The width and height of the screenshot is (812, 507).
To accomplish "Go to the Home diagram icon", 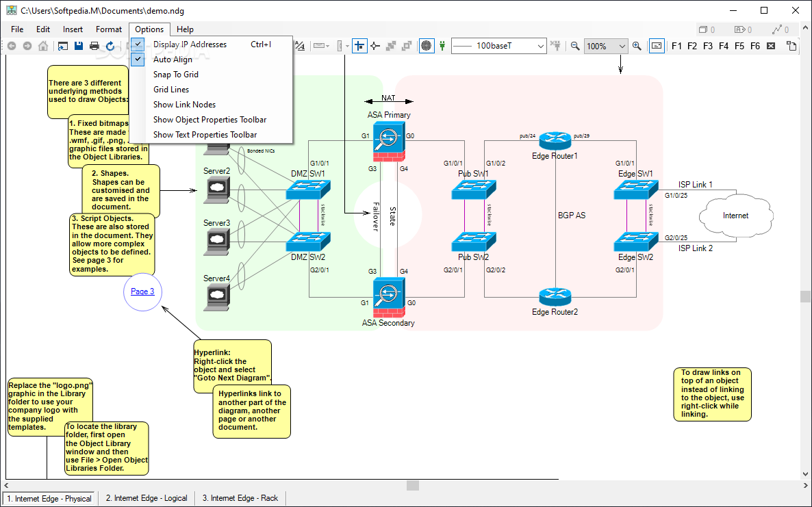I will [x=43, y=46].
